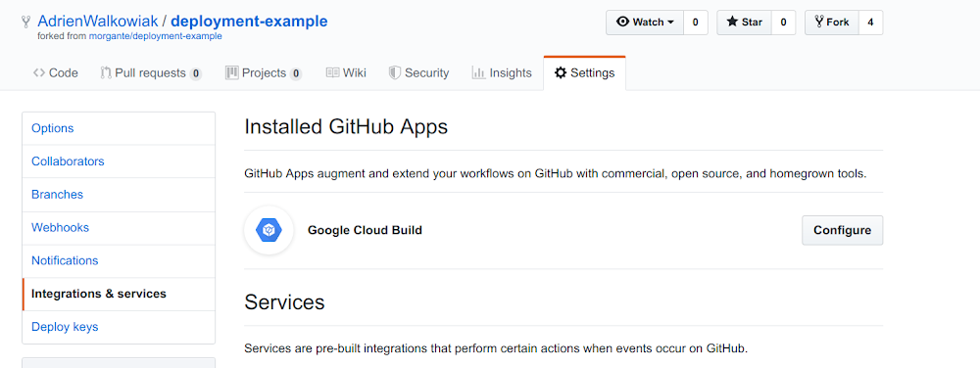Open the deployment-example repository link
This screenshot has width=980, height=368.
[249, 22]
